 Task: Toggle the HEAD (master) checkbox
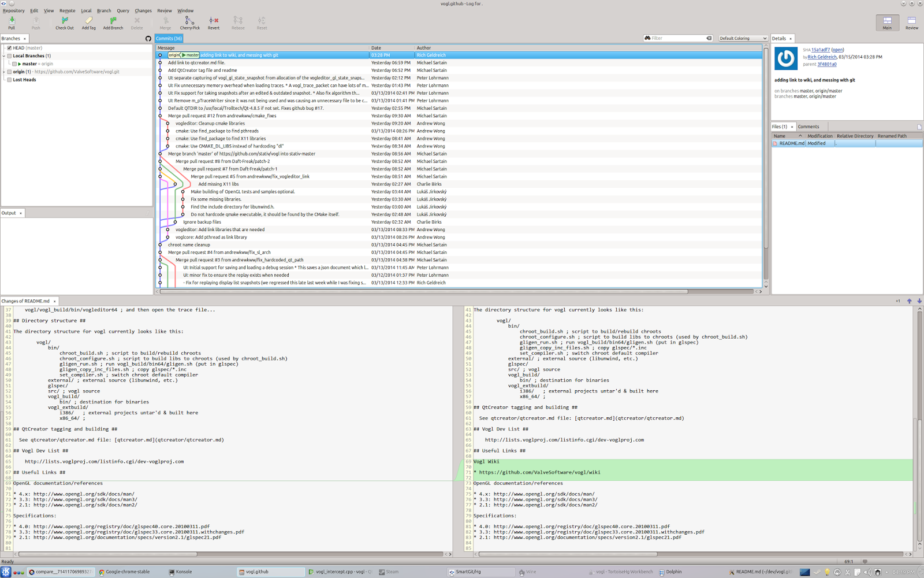[9, 48]
